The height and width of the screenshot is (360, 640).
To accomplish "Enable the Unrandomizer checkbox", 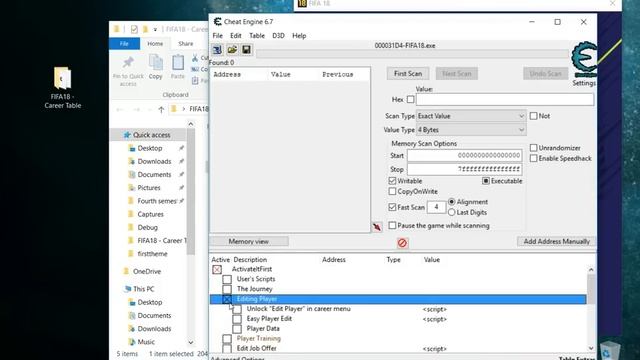I will (533, 148).
